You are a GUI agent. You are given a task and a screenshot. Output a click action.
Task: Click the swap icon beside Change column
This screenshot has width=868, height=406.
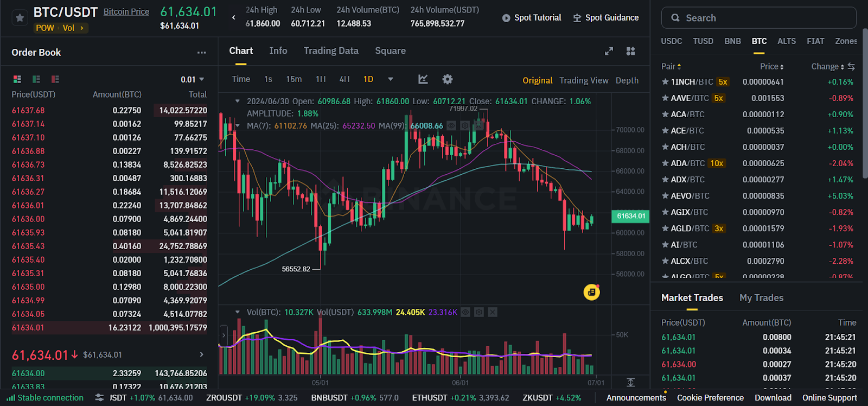click(851, 66)
